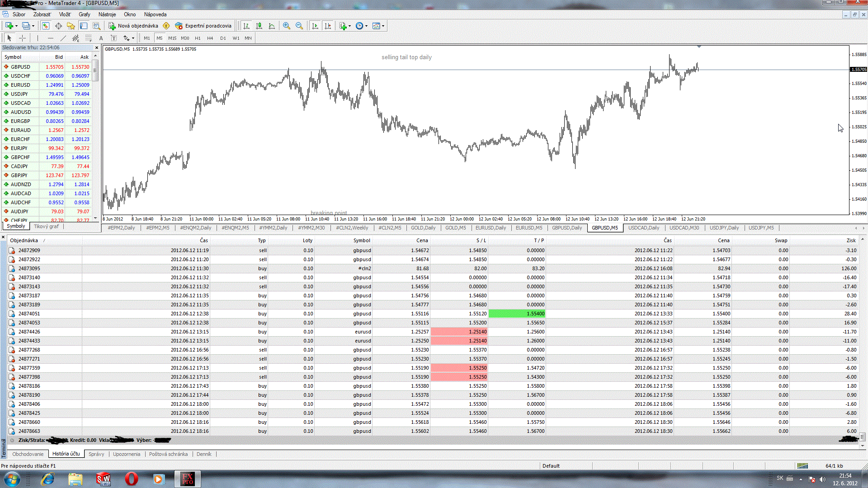This screenshot has width=868, height=488.
Task: Open the periodicity clock dropdown
Action: point(366,26)
